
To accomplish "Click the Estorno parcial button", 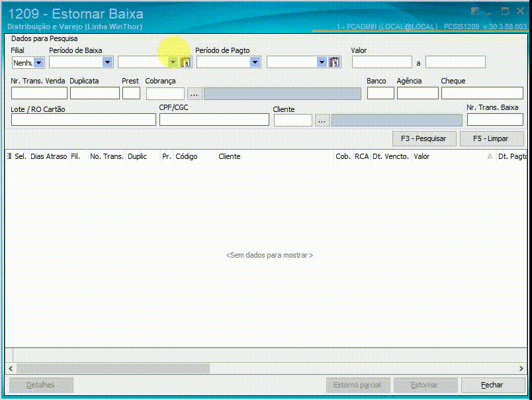I will 357,385.
